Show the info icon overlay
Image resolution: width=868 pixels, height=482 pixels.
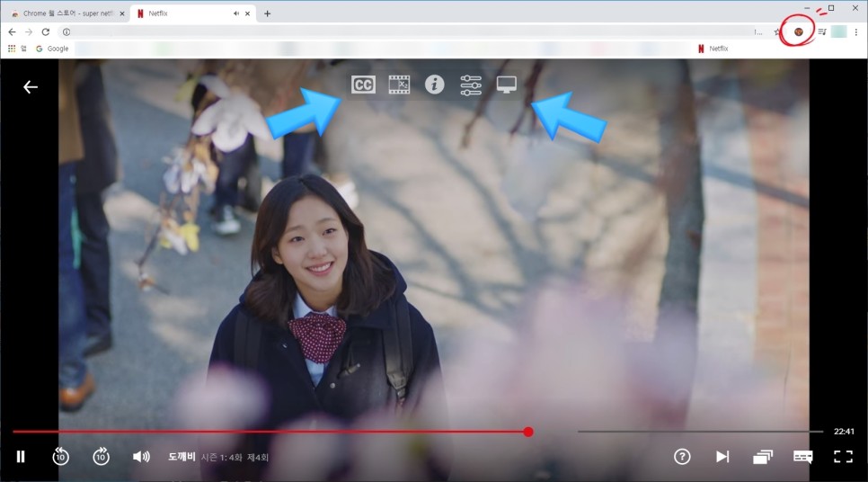point(435,85)
